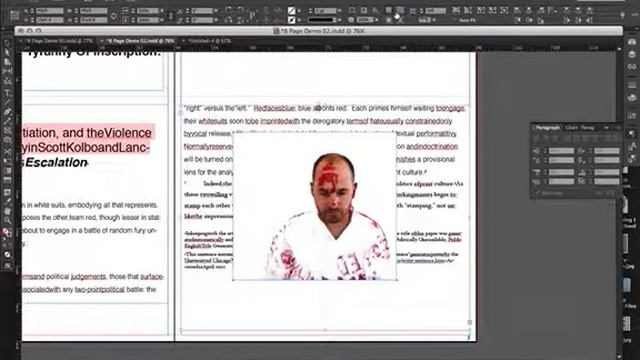
Task: Click the reference point locator grid
Action: [x=15, y=15]
